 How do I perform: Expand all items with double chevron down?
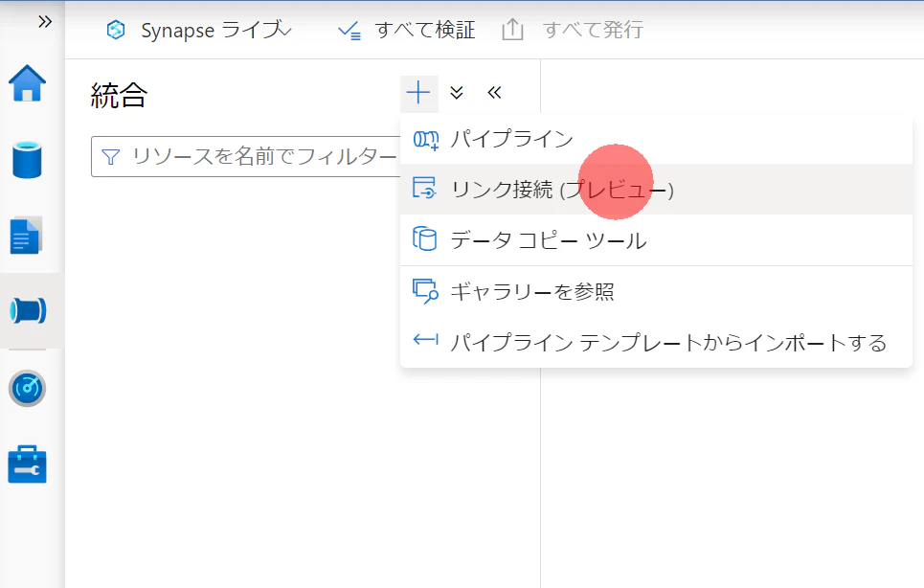(457, 93)
